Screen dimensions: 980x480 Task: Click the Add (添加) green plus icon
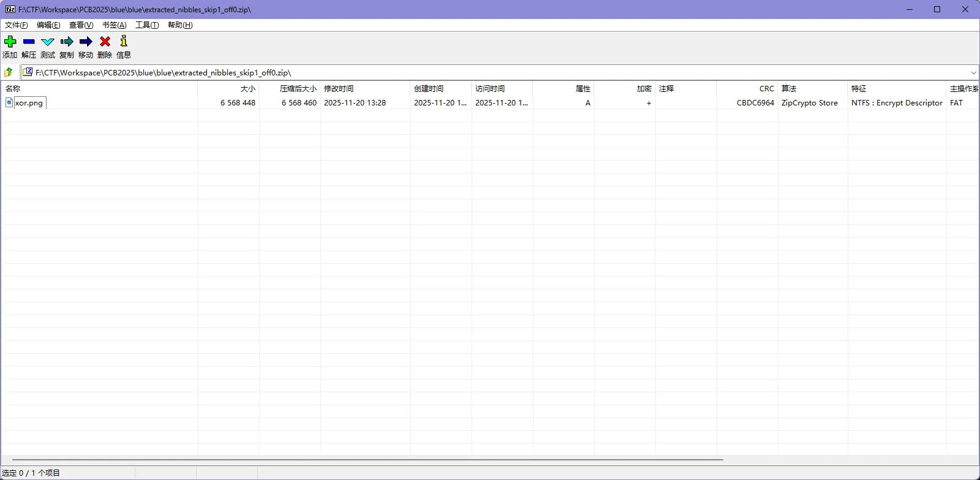10,42
